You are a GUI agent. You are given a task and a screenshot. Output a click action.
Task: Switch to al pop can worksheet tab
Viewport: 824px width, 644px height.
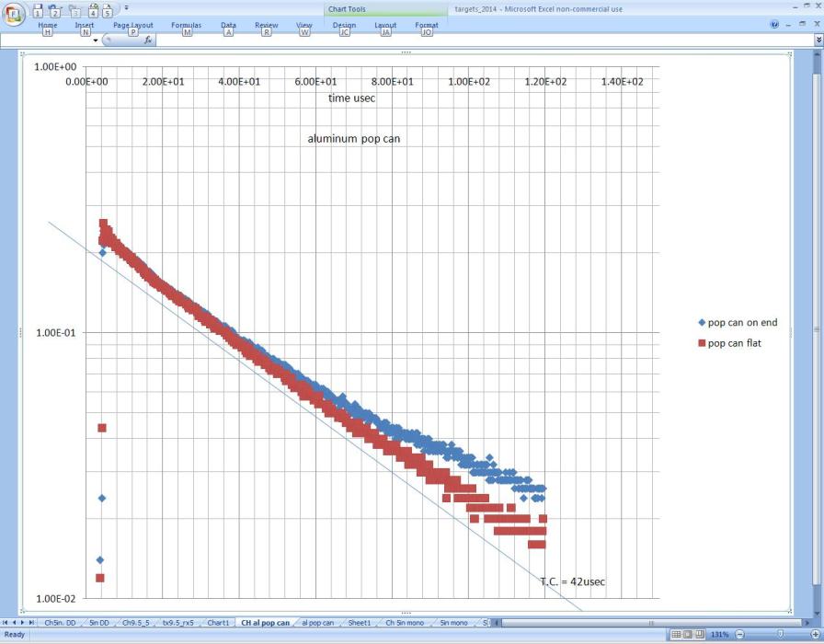[x=318, y=623]
